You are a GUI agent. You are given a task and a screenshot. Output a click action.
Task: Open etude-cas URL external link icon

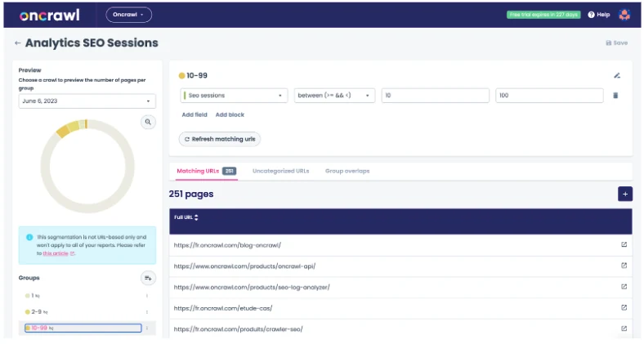pos(624,307)
